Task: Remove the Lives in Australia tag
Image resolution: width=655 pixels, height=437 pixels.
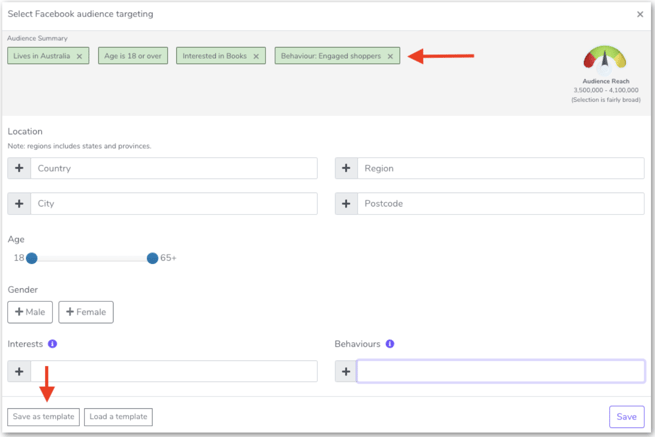Action: point(79,56)
